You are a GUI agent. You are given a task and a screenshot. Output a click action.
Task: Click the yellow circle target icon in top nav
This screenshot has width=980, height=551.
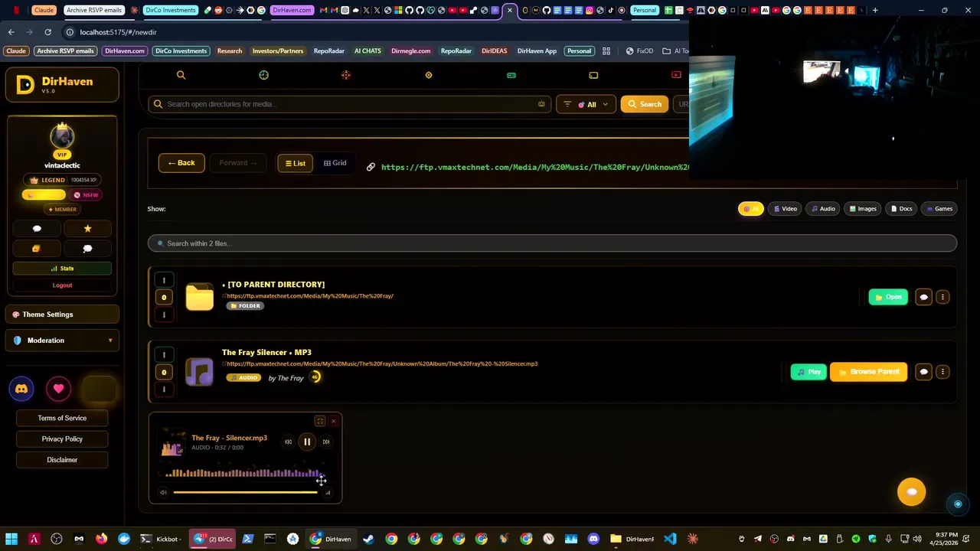(429, 75)
